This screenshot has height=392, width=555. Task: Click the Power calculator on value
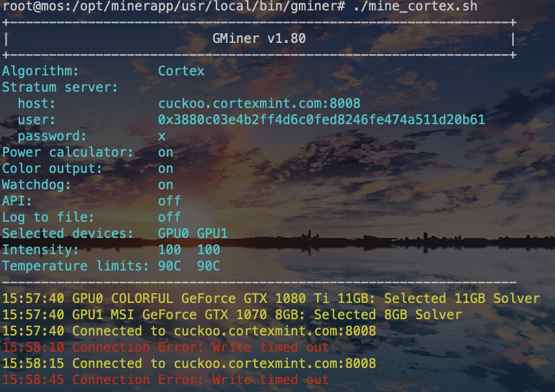pyautogui.click(x=166, y=153)
